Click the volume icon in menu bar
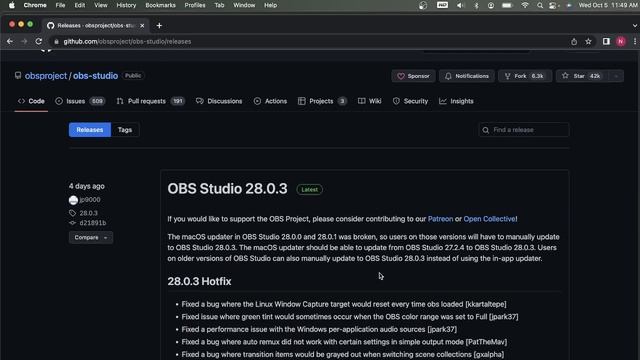The width and height of the screenshot is (640, 360). pyautogui.click(x=460, y=5)
